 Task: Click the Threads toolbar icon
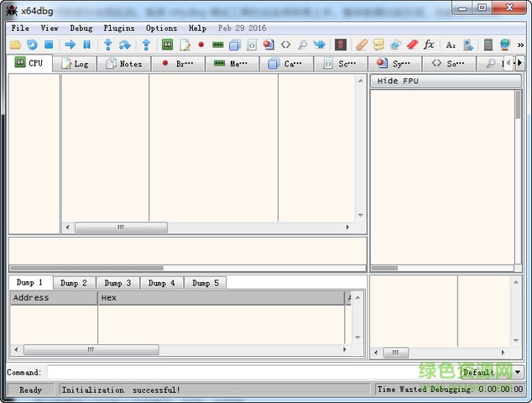pos(319,44)
